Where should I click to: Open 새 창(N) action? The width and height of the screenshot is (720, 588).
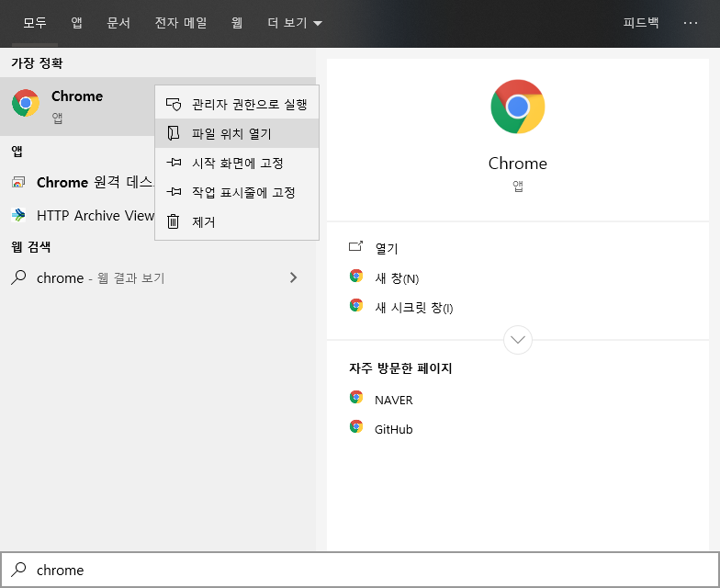point(397,278)
